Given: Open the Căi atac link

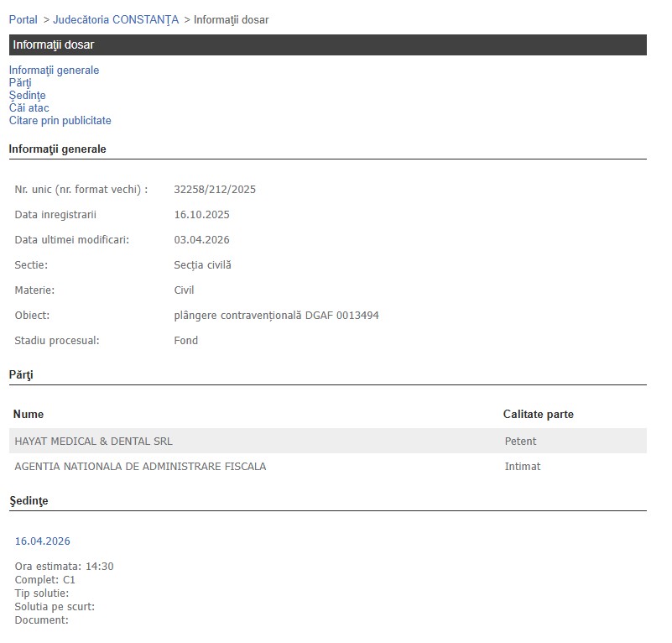Looking at the screenshot, I should click(29, 108).
